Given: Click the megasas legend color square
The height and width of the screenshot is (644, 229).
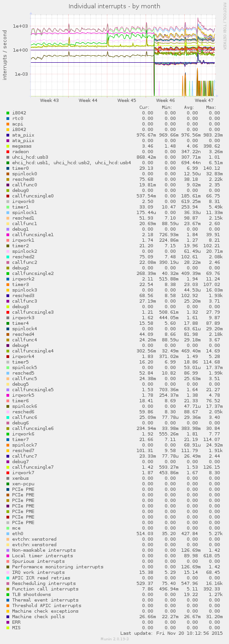Looking at the screenshot, I should pos(8,146).
